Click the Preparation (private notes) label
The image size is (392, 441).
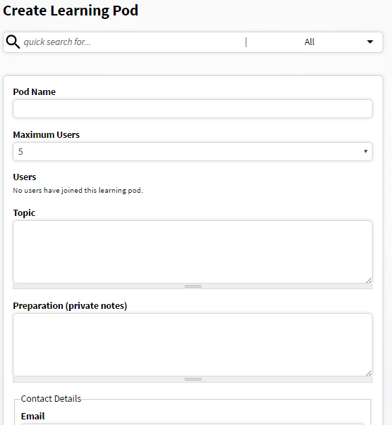(x=70, y=306)
